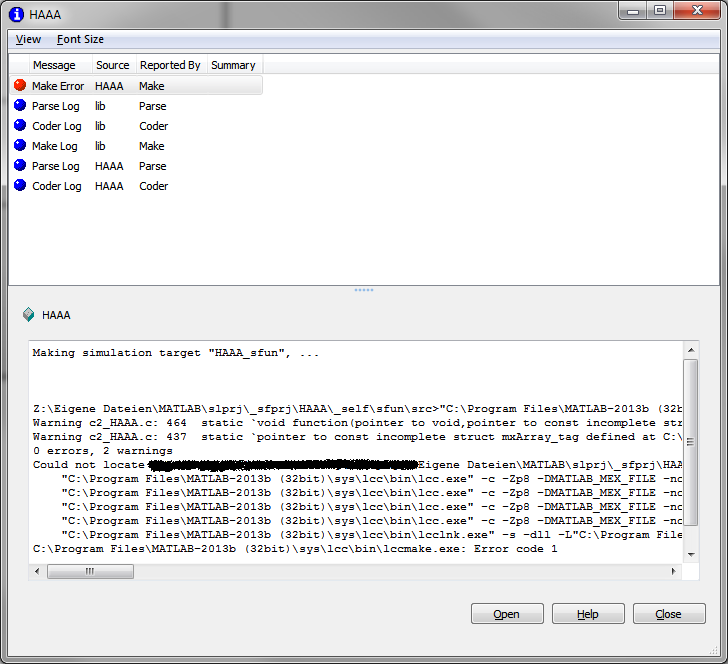Click blue icon beside Make Log

(20, 146)
